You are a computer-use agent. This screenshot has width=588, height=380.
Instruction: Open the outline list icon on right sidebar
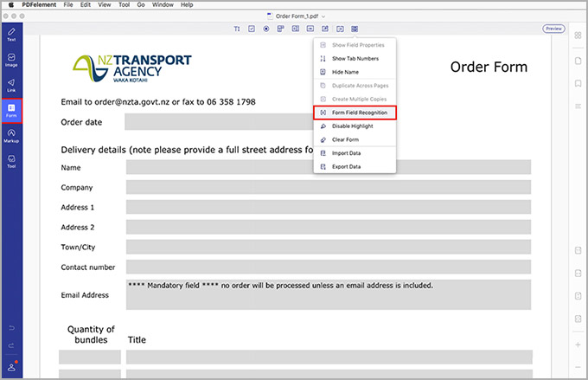578,106
